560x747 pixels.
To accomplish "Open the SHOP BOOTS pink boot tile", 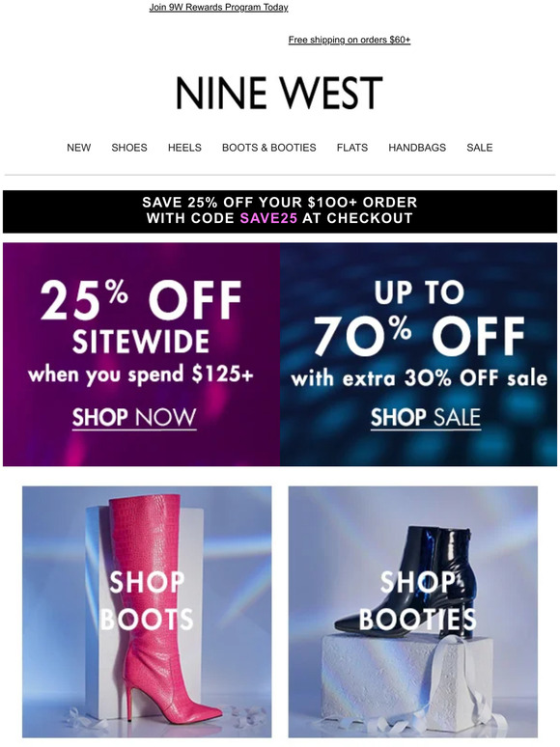I will (147, 612).
